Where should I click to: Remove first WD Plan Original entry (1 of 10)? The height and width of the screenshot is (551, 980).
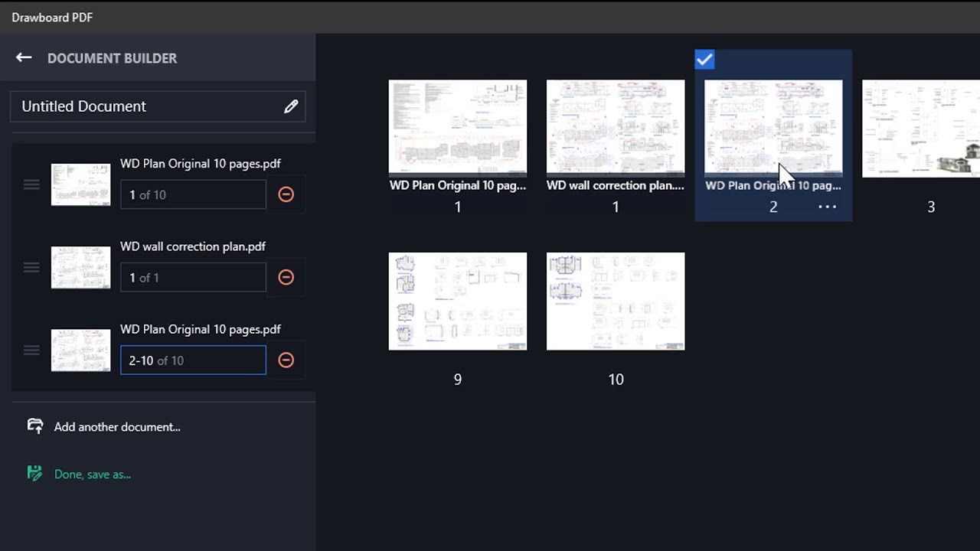[286, 194]
